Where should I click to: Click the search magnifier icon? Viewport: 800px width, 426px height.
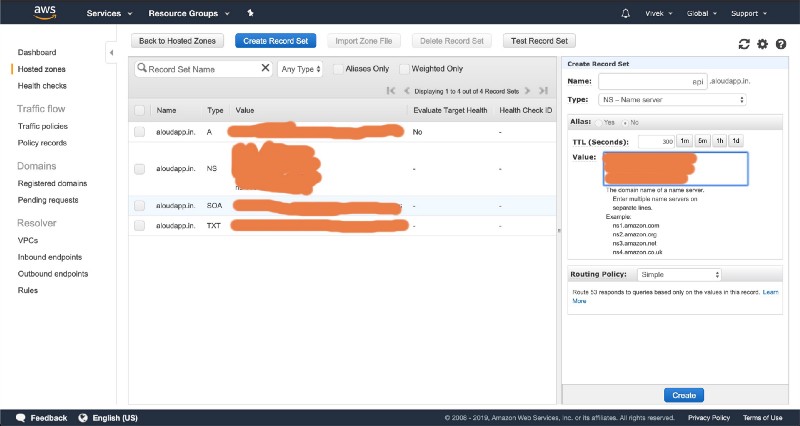(142, 68)
